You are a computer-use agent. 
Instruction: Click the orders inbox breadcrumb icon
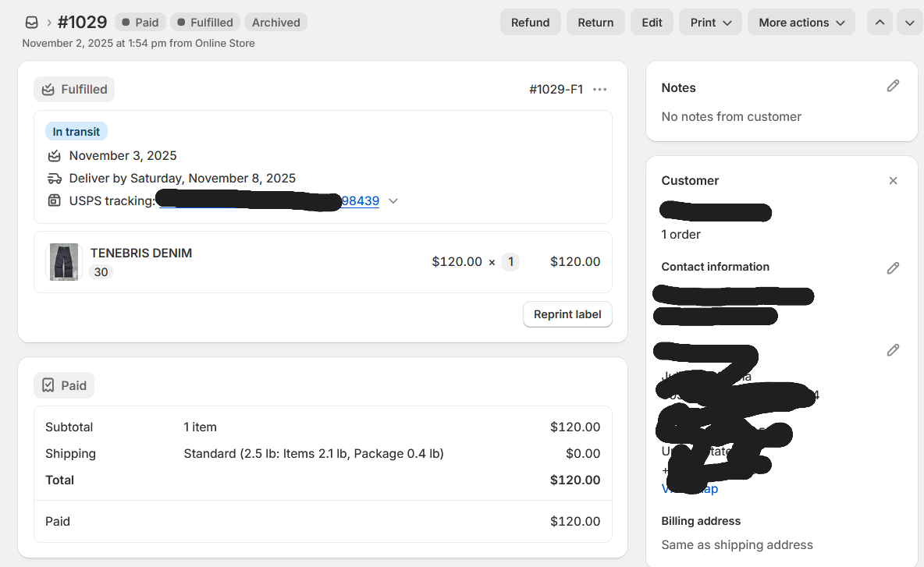(x=32, y=23)
